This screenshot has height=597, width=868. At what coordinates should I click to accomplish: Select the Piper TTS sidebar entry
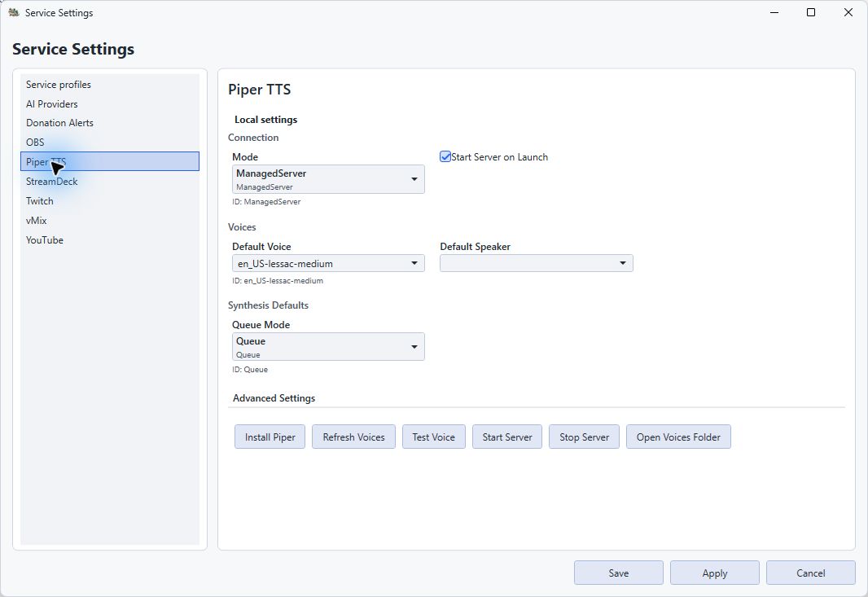110,162
